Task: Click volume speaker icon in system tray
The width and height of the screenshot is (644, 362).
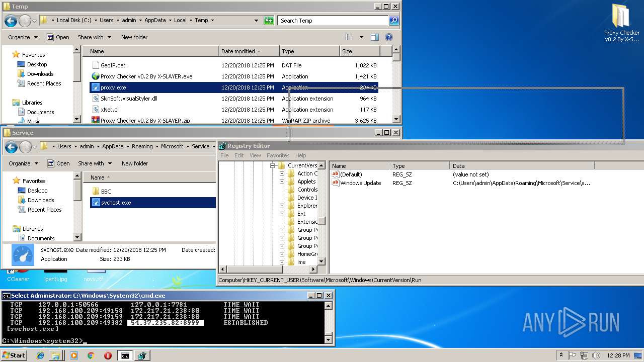Action: click(x=596, y=355)
